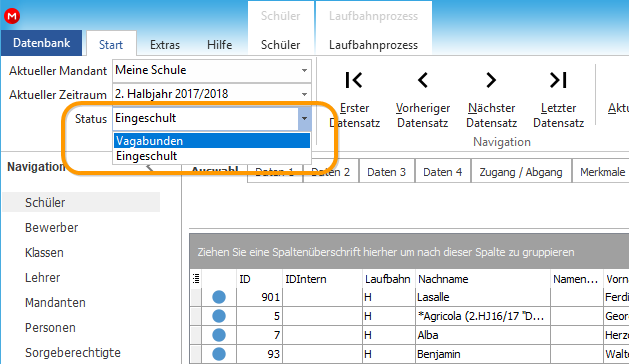The width and height of the screenshot is (629, 364).
Task: Sort by the IDIntern column header
Action: tap(322, 279)
